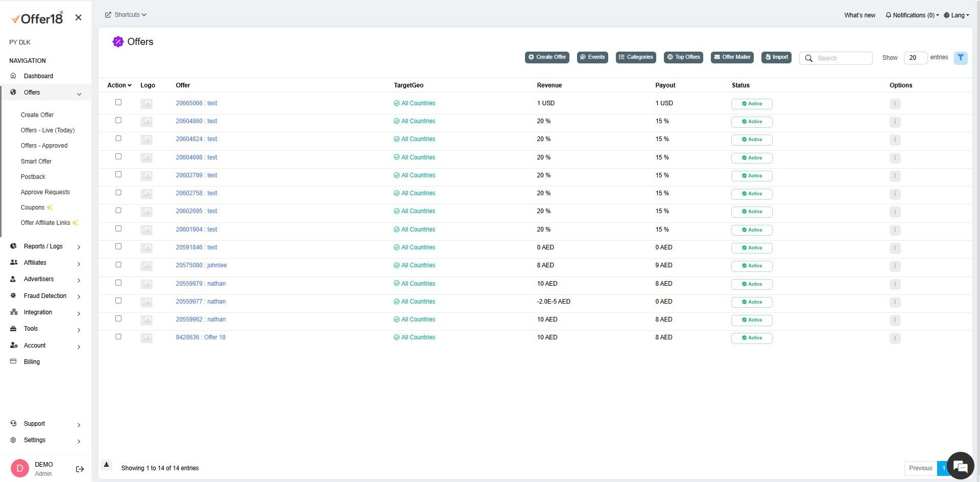
Task: Click the Tools briefcase icon
Action: pyautogui.click(x=13, y=329)
